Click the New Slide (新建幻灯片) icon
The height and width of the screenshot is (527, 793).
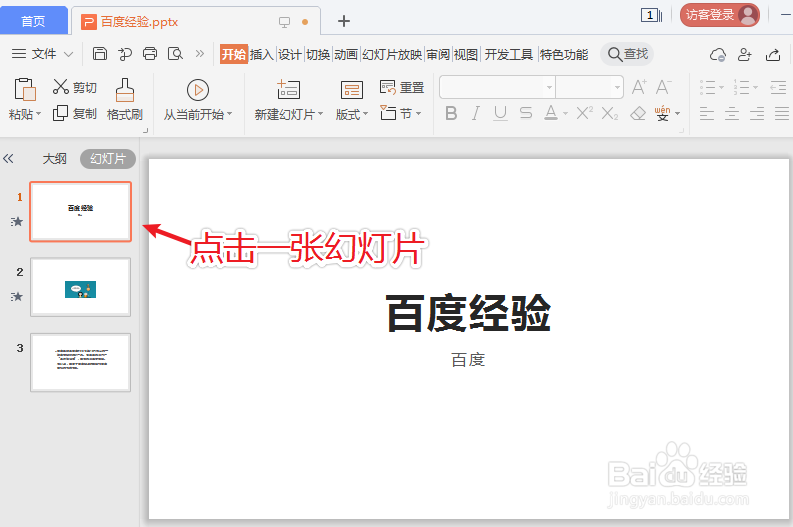click(288, 90)
